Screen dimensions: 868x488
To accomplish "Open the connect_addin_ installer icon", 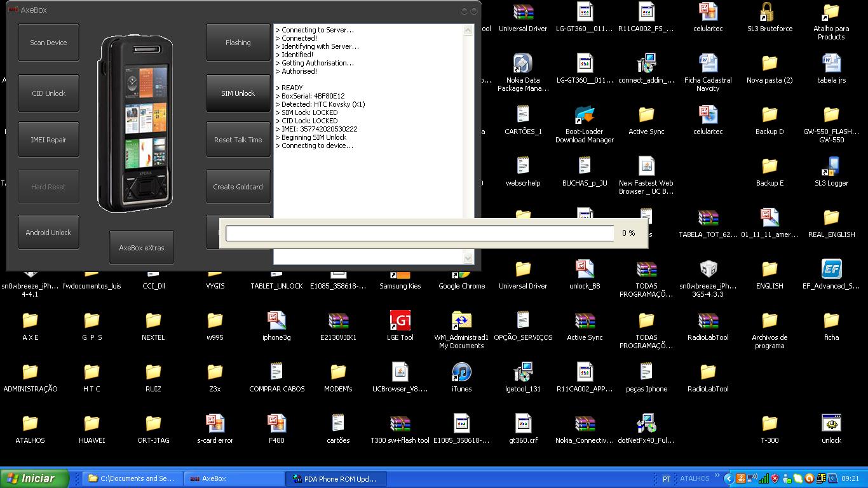I will pyautogui.click(x=646, y=69).
